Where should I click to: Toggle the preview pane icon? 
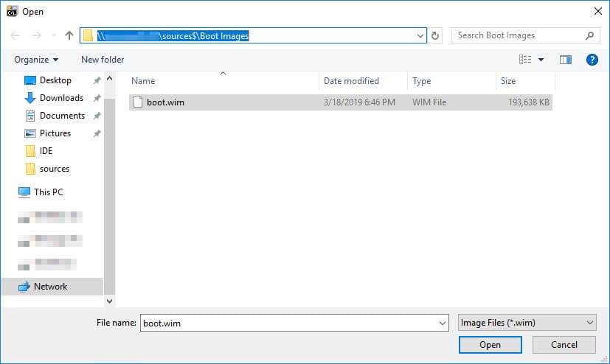coord(566,60)
